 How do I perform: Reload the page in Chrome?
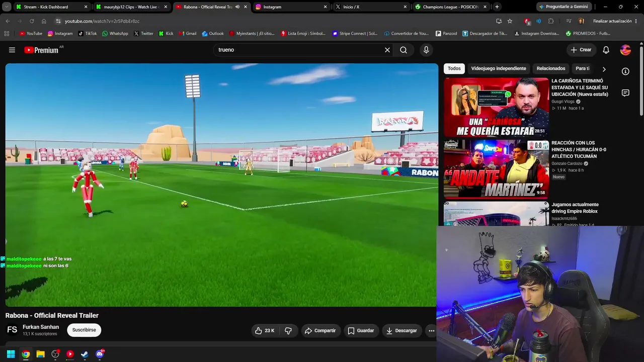pyautogui.click(x=32, y=21)
